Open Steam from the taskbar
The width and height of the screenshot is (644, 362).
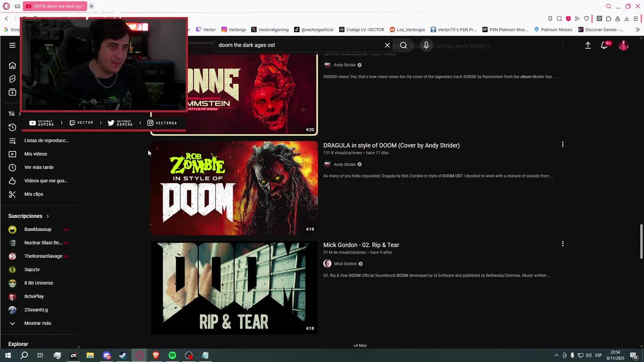(x=123, y=355)
